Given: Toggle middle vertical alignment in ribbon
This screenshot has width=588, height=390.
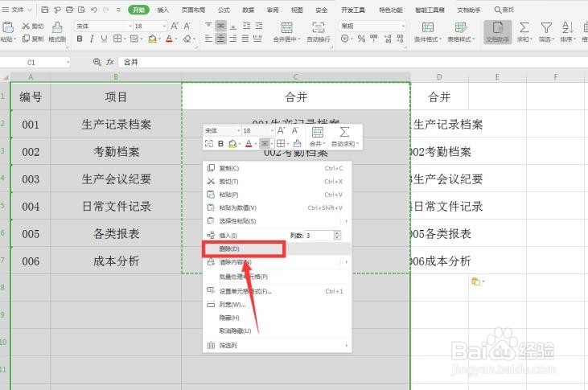Looking at the screenshot, I should (221, 26).
